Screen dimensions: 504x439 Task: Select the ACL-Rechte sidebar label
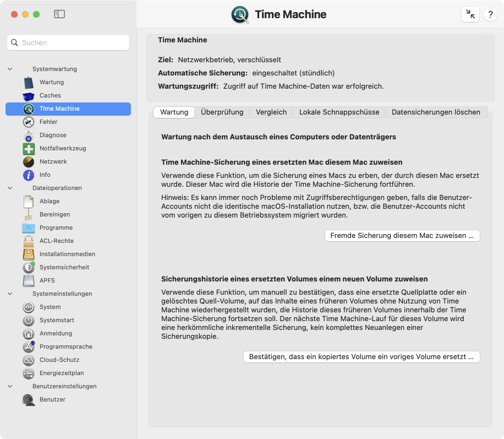coord(57,241)
